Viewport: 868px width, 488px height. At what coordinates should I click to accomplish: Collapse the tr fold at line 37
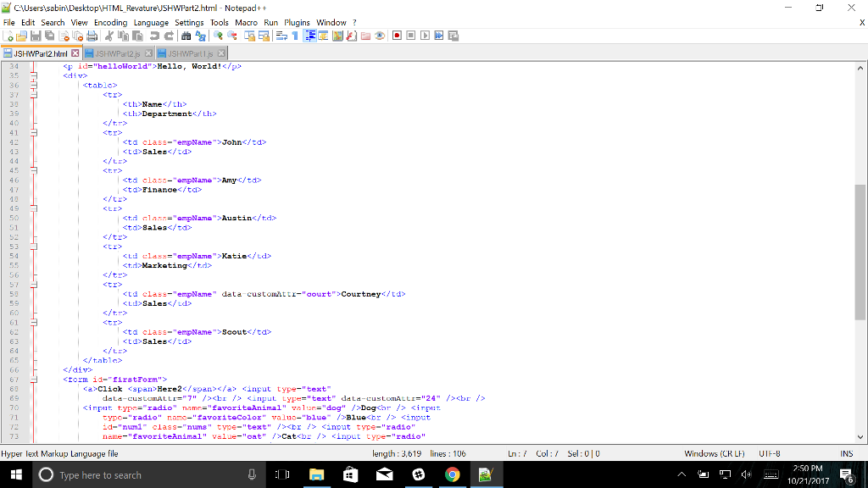(x=34, y=95)
